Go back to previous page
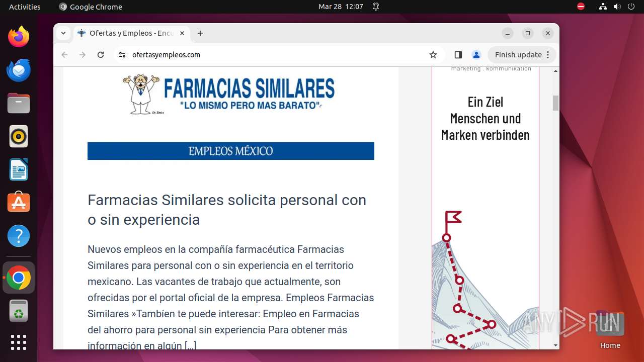This screenshot has width=644, height=362. pyautogui.click(x=64, y=55)
